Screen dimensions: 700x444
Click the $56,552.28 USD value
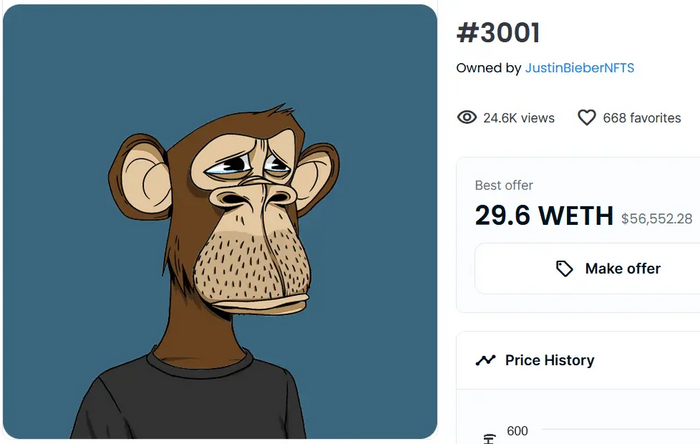657,218
